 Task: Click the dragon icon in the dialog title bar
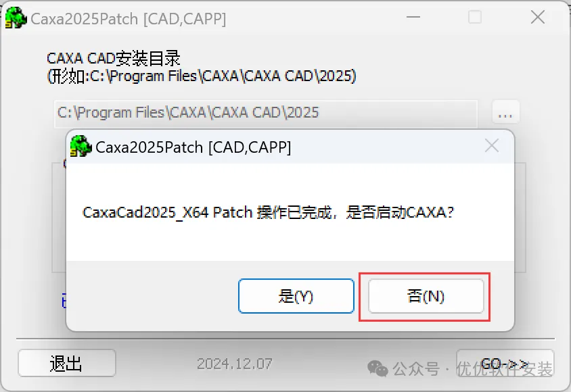(81, 146)
